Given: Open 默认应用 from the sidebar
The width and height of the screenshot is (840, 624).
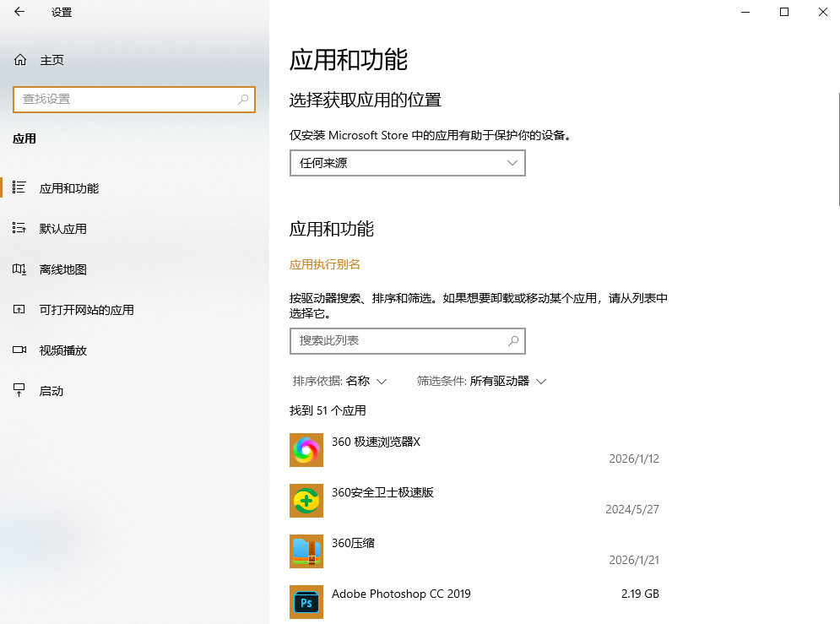Looking at the screenshot, I should point(63,228).
